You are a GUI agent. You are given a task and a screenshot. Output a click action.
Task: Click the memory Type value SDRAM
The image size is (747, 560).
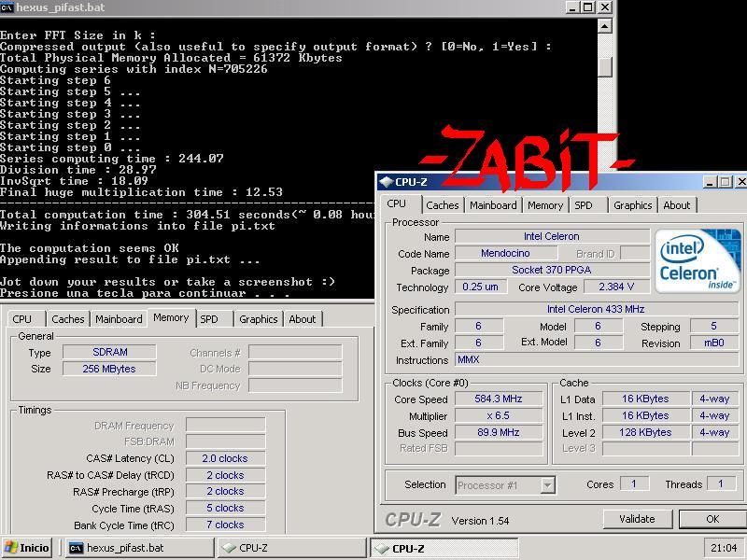[x=109, y=352]
